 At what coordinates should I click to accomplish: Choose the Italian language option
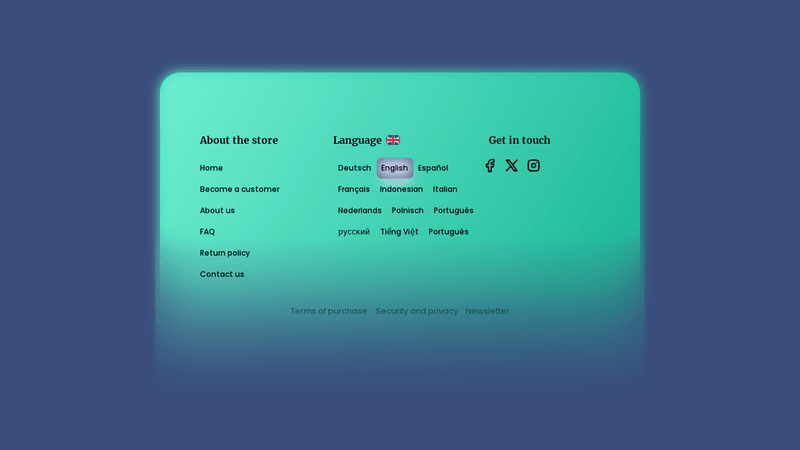445,189
